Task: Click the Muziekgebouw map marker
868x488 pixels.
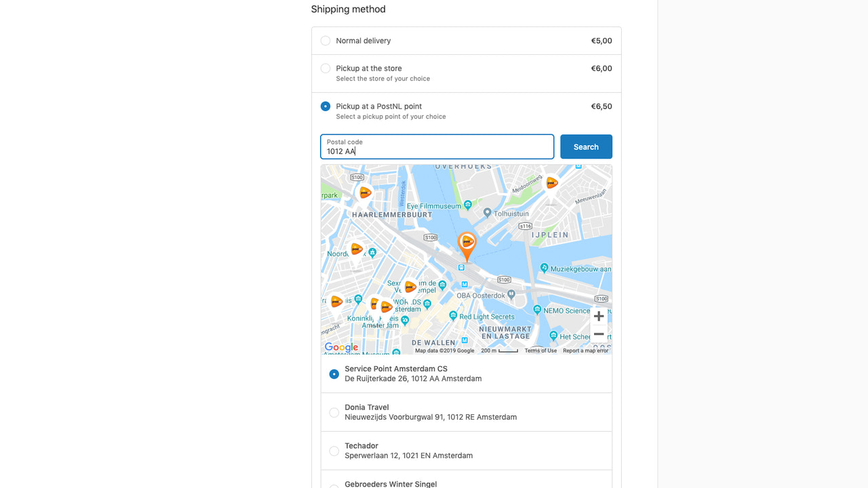Action: pyautogui.click(x=544, y=268)
